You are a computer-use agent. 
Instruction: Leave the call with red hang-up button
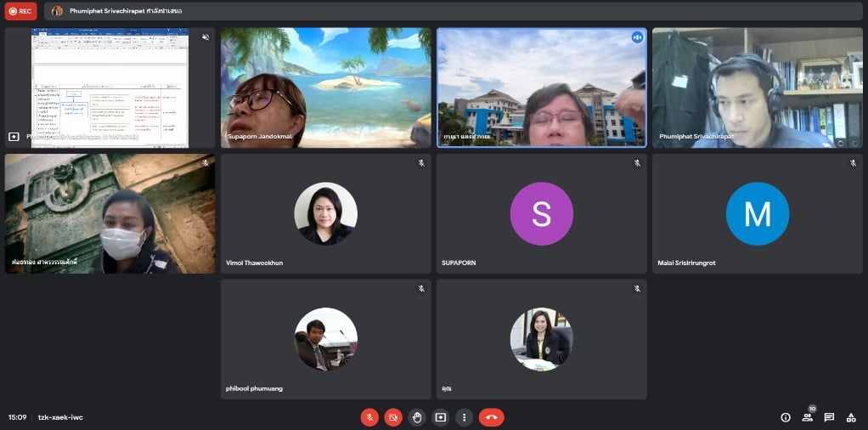coord(491,417)
